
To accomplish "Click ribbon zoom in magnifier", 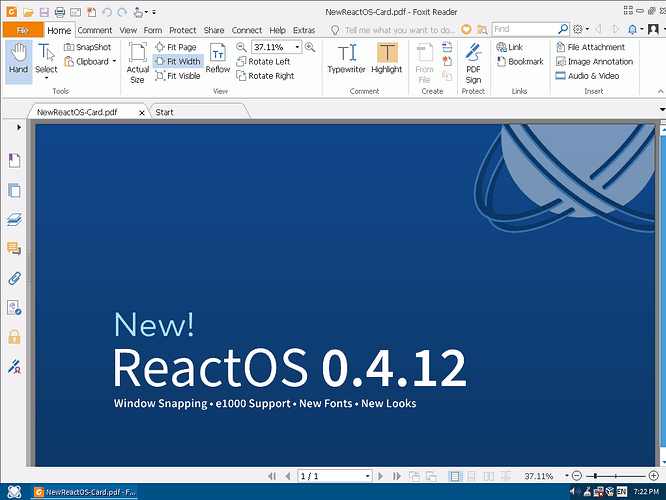I will [x=310, y=47].
